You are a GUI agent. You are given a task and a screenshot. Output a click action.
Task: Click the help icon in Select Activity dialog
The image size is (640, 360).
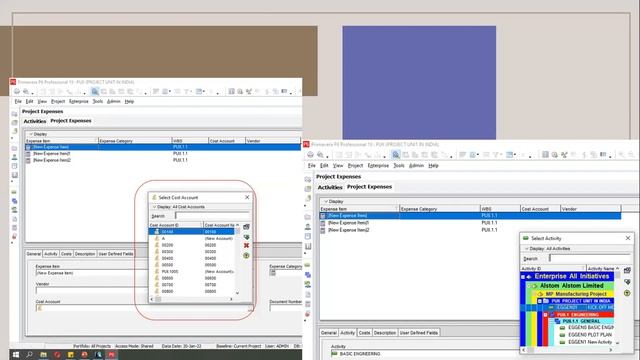pyautogui.click(x=627, y=293)
